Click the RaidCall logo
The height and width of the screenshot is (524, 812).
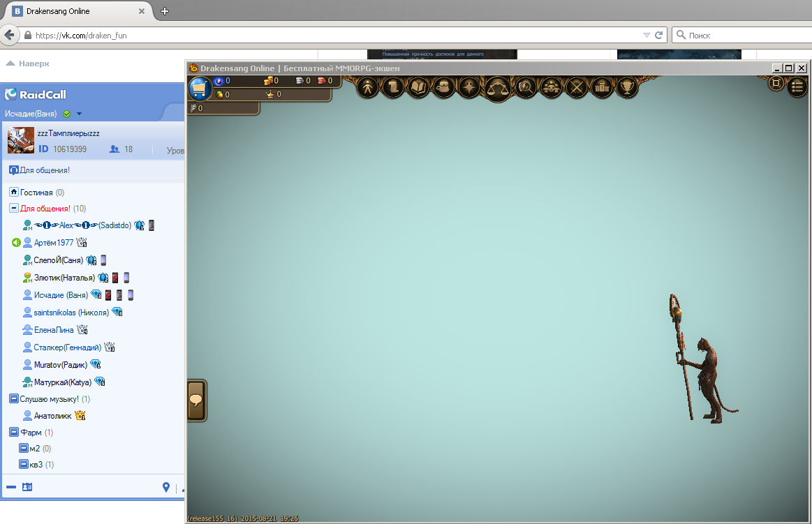(35, 94)
